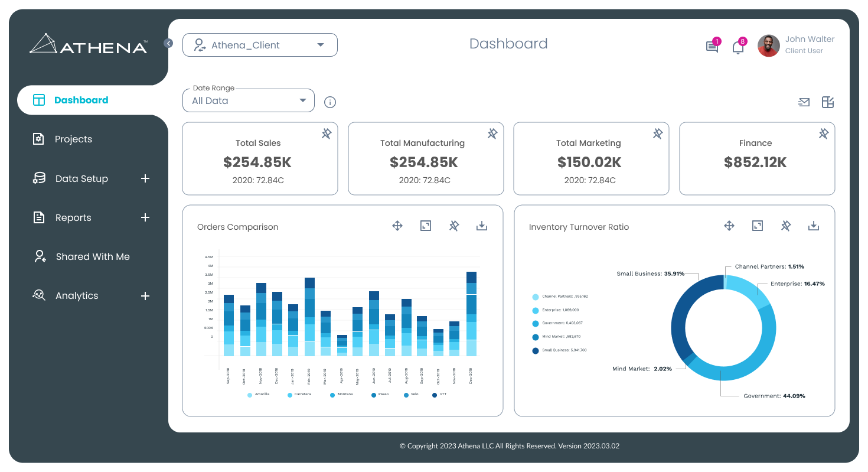This screenshot has width=868, height=472.
Task: Click the edit layout icon top right
Action: [x=827, y=102]
